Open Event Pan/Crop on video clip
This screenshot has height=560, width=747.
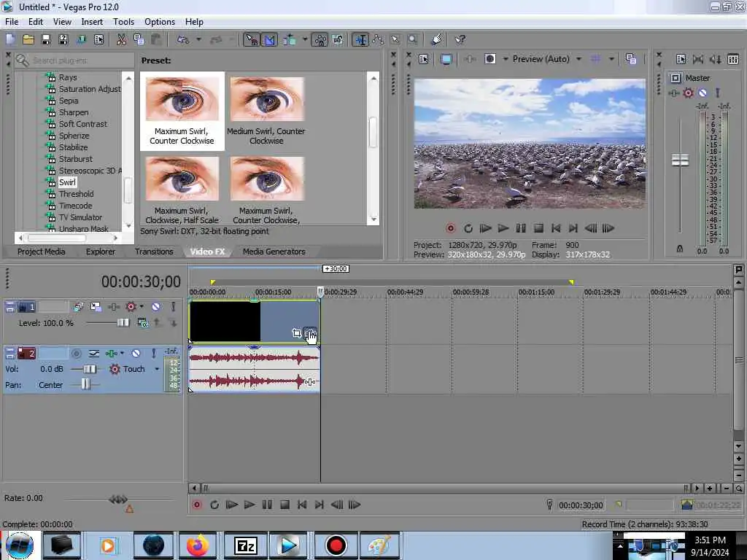[x=296, y=333]
